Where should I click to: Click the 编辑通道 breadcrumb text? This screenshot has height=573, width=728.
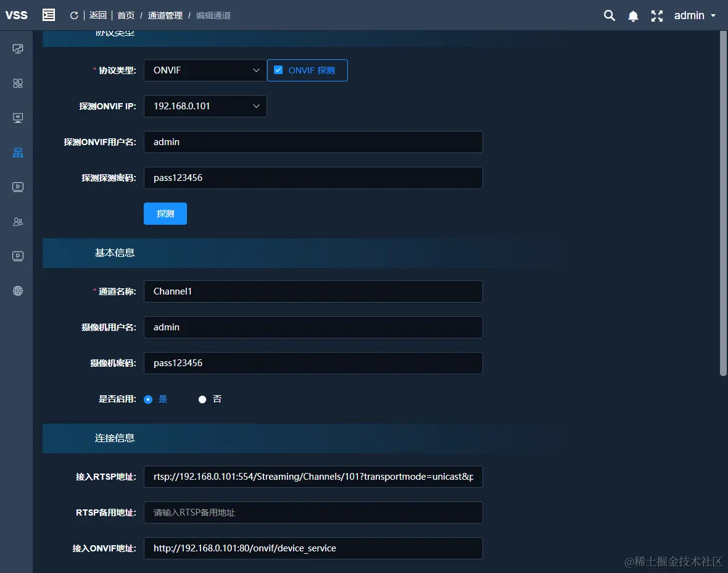click(x=213, y=15)
